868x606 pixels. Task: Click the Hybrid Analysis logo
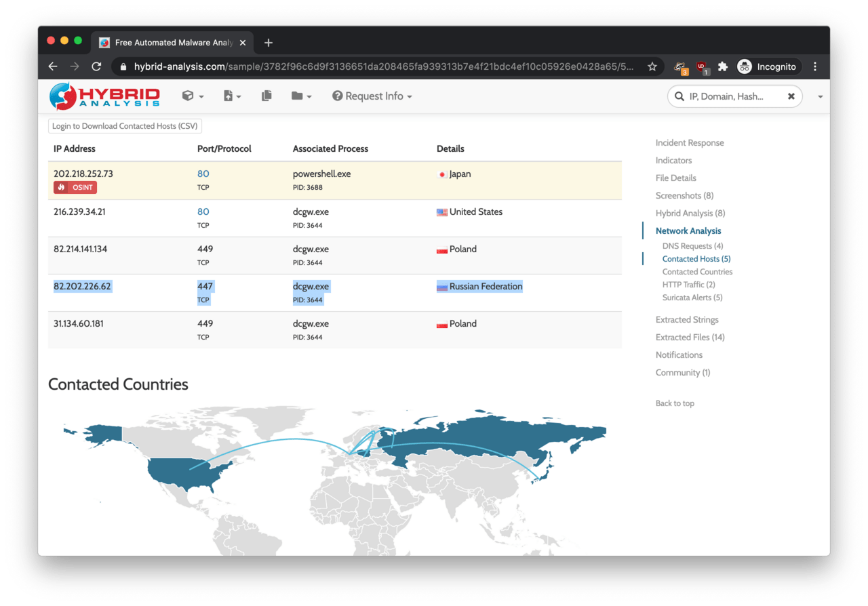point(104,96)
